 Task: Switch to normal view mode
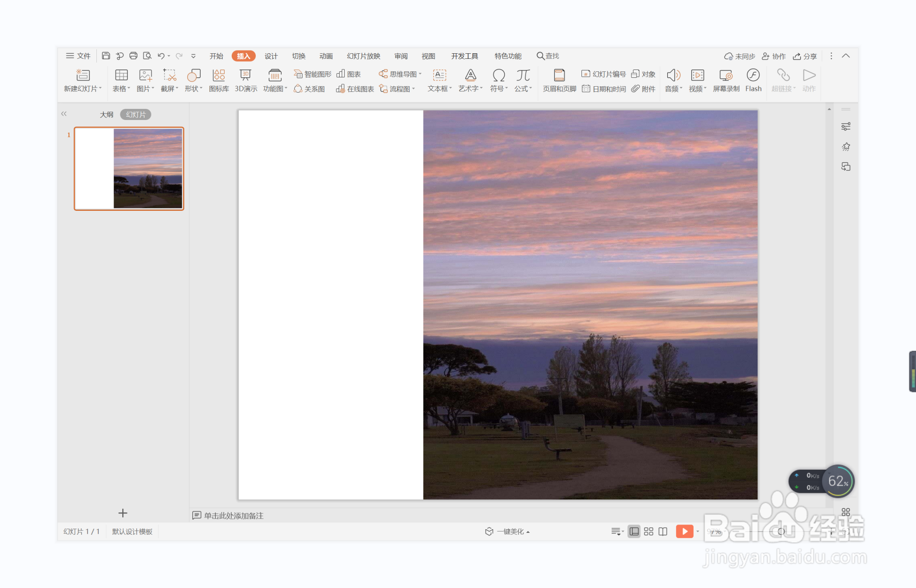click(634, 531)
